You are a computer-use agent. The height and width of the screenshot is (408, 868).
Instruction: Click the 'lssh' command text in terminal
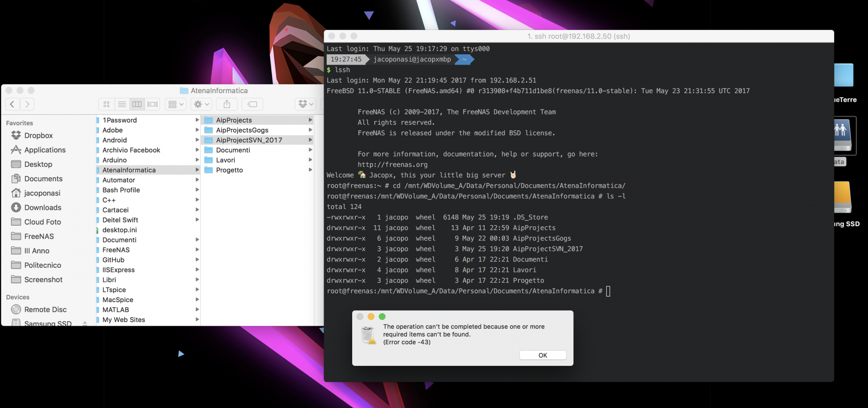coord(342,70)
